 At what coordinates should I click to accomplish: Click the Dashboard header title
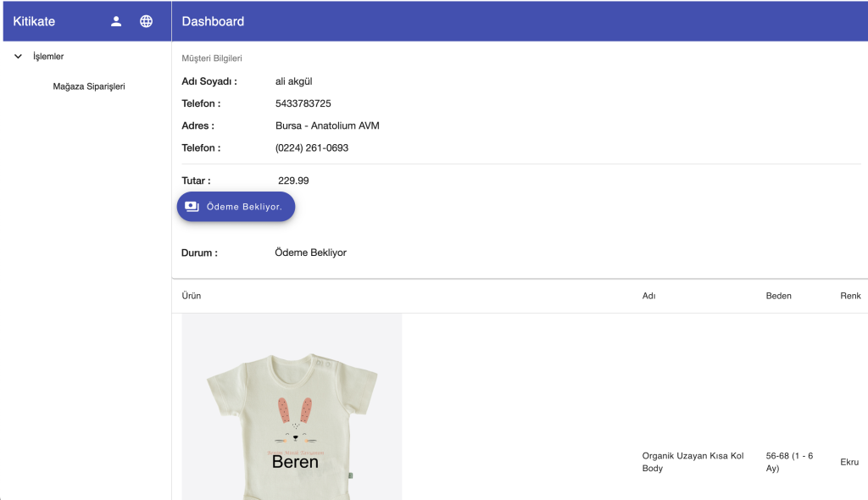pyautogui.click(x=213, y=21)
